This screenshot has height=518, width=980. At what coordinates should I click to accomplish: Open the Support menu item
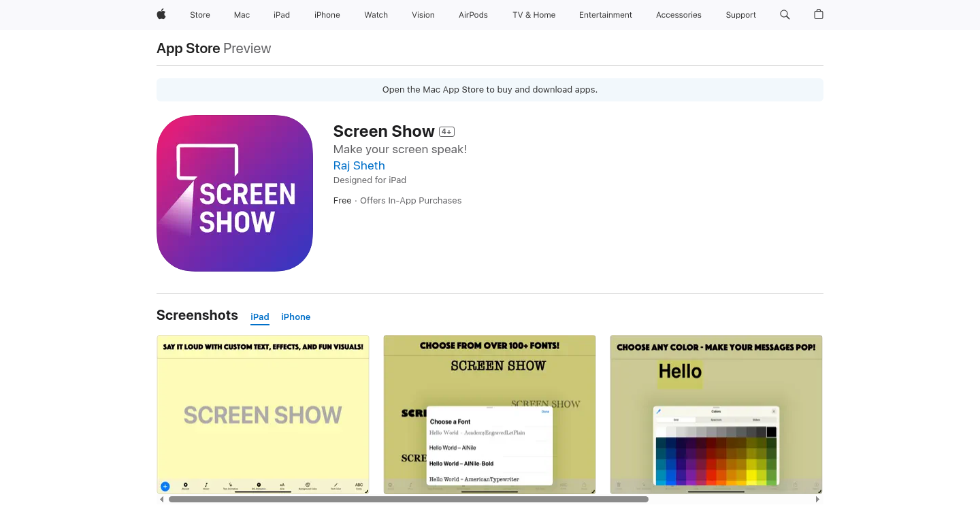[741, 15]
